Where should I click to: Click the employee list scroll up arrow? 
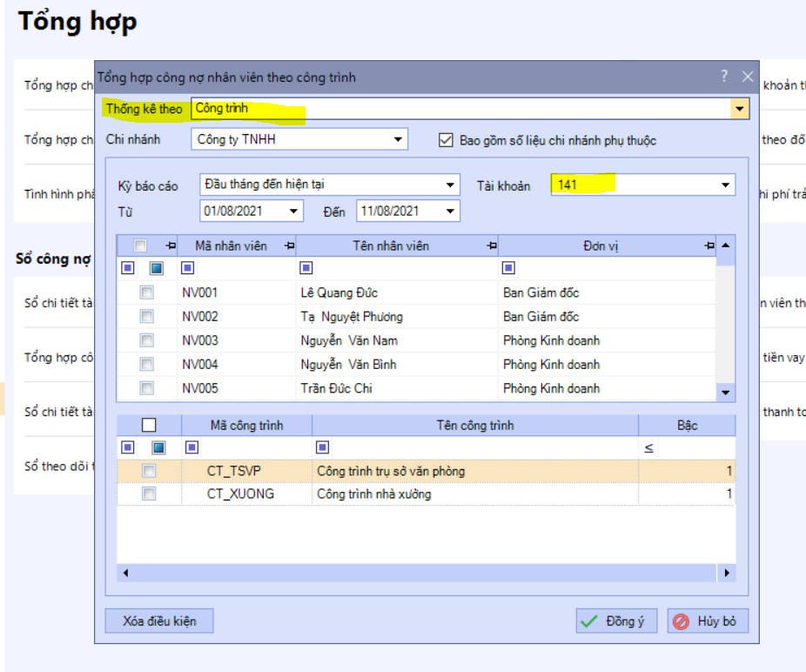tap(725, 245)
